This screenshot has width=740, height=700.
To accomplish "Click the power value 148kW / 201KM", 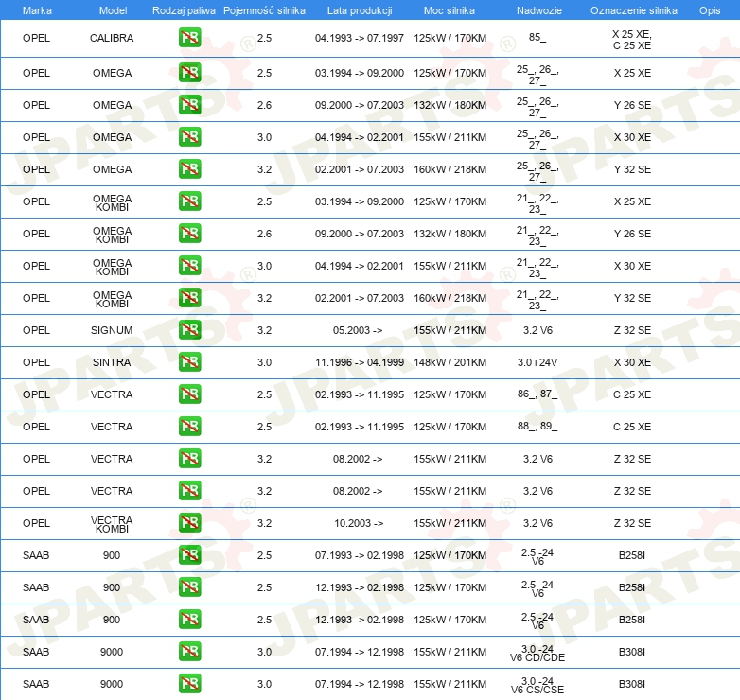I will pyautogui.click(x=449, y=362).
